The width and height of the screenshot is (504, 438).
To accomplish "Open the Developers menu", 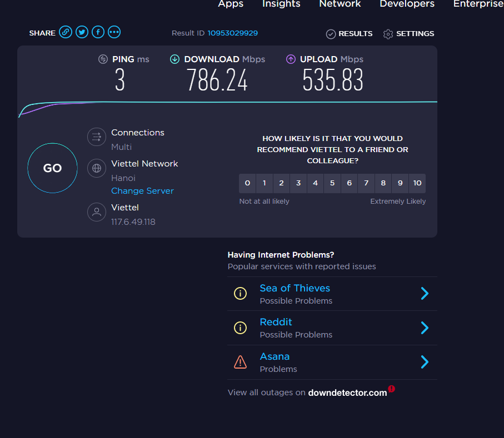I will click(x=407, y=3).
